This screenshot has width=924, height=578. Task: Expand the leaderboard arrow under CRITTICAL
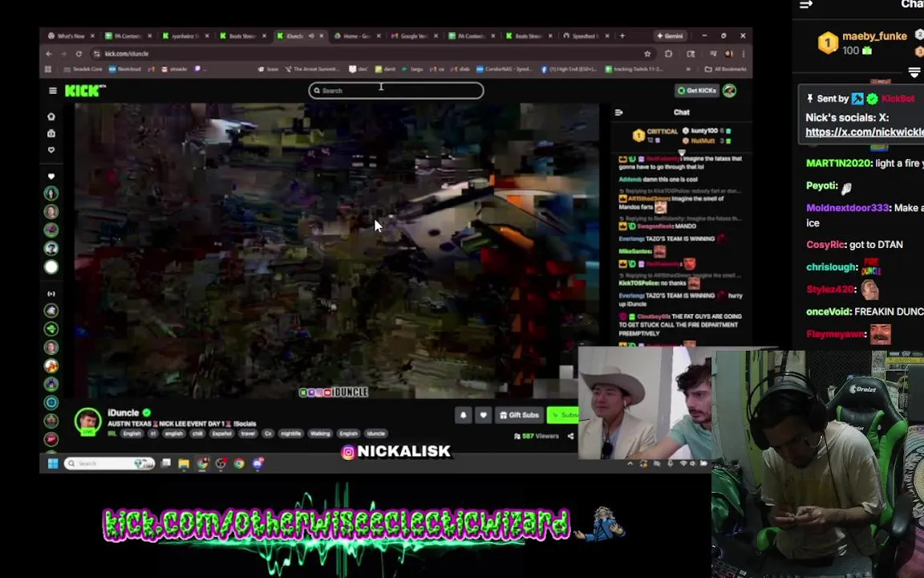[682, 153]
